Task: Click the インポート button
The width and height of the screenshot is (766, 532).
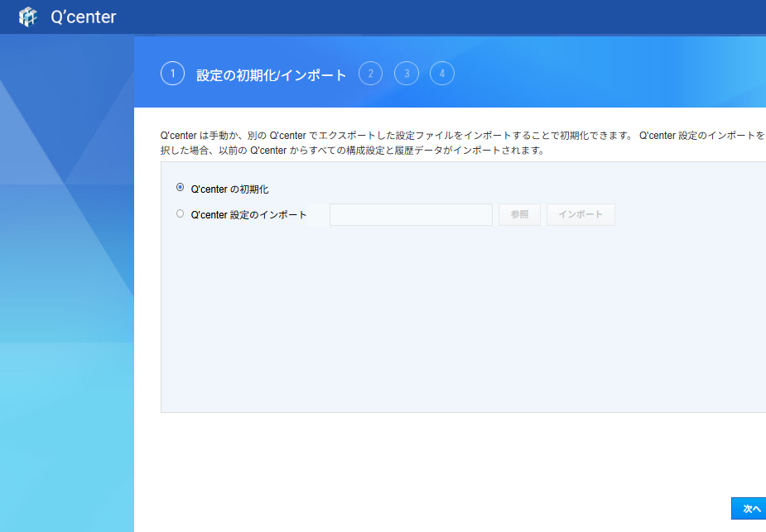Action: [x=581, y=215]
